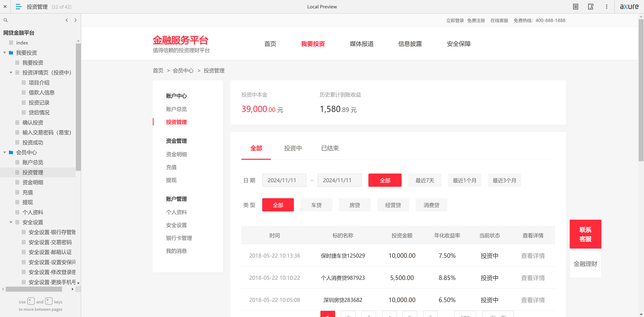
Task: Open 充值 in the account side menu
Action: point(171,167)
